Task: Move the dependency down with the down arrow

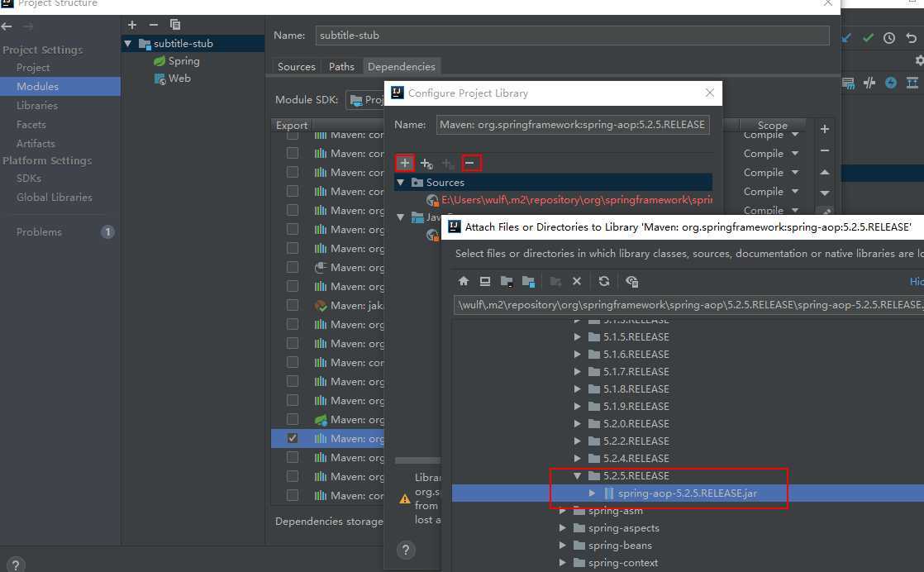Action: click(825, 193)
